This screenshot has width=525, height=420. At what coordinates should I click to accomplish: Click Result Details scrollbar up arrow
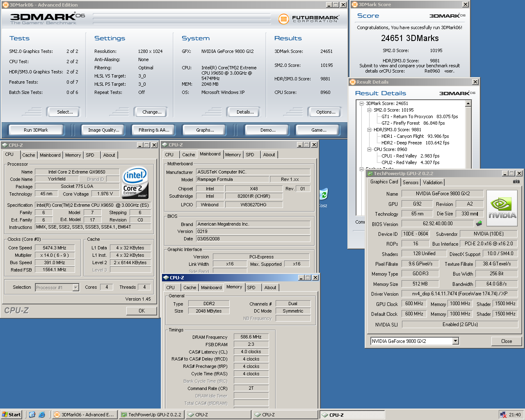click(x=468, y=104)
